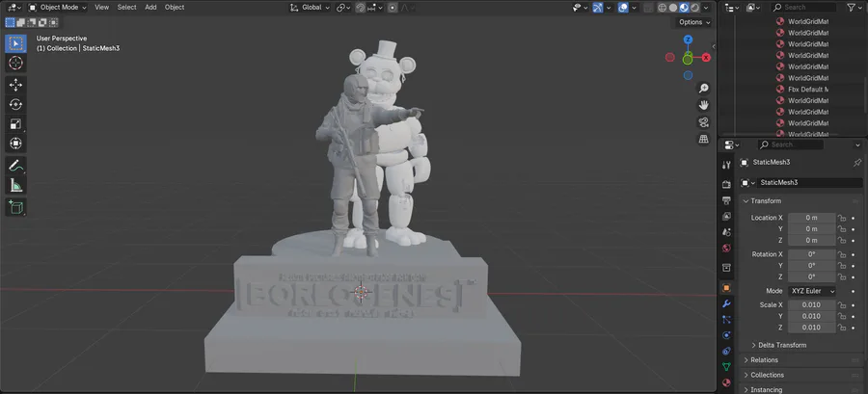Select the 3D Cursor tool

point(16,63)
